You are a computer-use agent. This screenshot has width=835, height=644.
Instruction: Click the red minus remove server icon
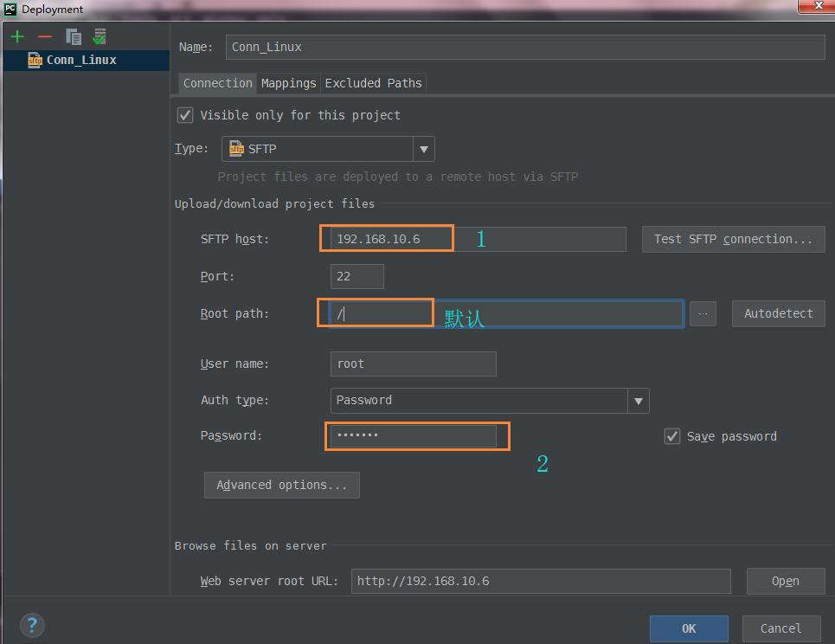click(45, 36)
